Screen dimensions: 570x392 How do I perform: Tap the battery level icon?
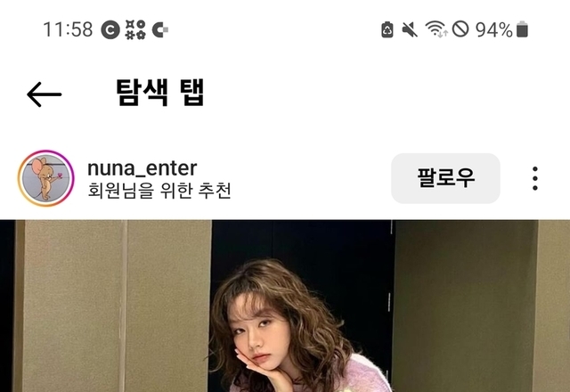[x=522, y=29]
